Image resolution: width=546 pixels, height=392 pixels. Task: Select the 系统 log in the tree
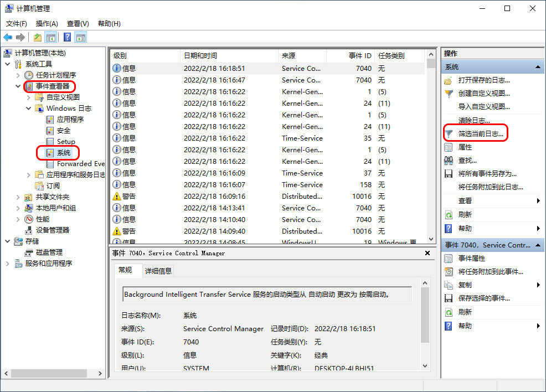click(x=64, y=153)
